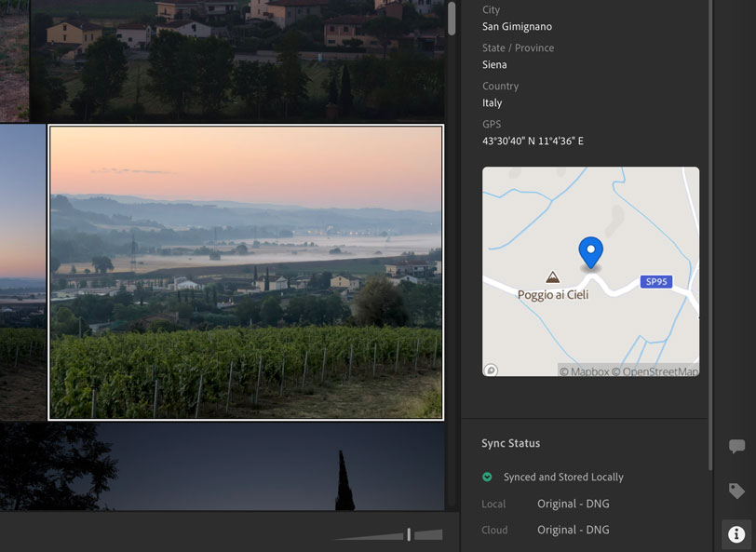
Task: Open the Keywords tag panel
Action: click(736, 490)
